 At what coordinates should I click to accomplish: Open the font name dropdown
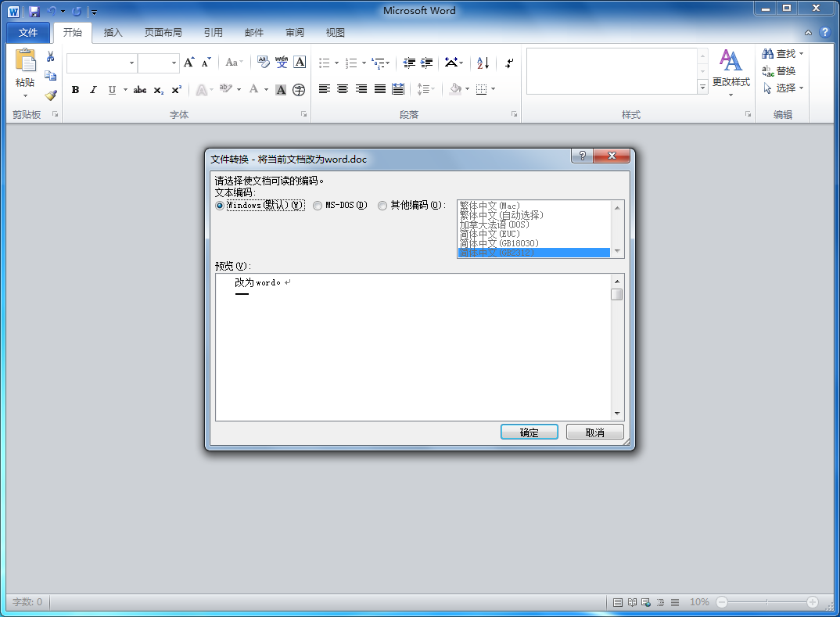131,63
